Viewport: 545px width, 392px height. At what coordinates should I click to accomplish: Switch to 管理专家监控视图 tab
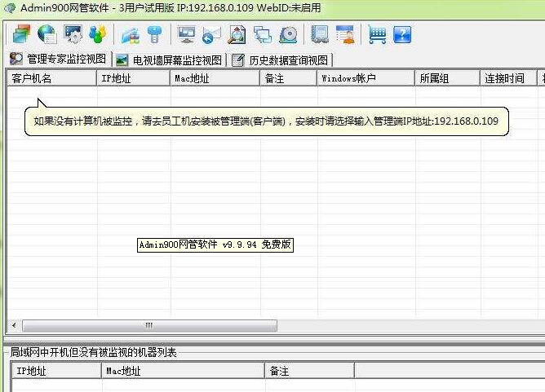[x=58, y=59]
